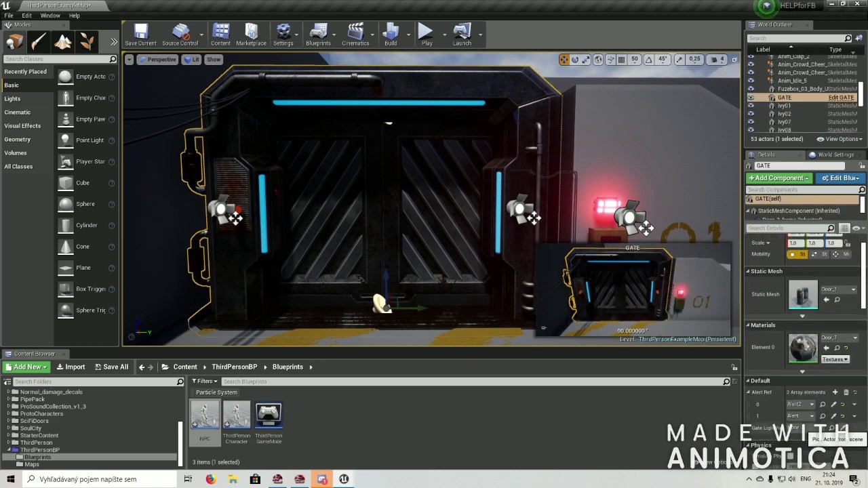The image size is (868, 488).
Task: Click the Edit Blueprint button
Action: (x=840, y=178)
